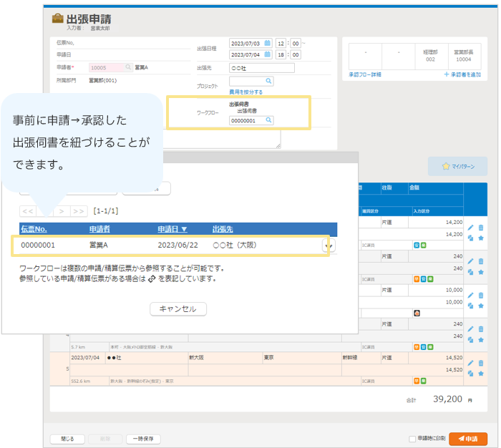501x448 pixels.
Task: Click pencil edit icon on the first expense row
Action: click(470, 228)
